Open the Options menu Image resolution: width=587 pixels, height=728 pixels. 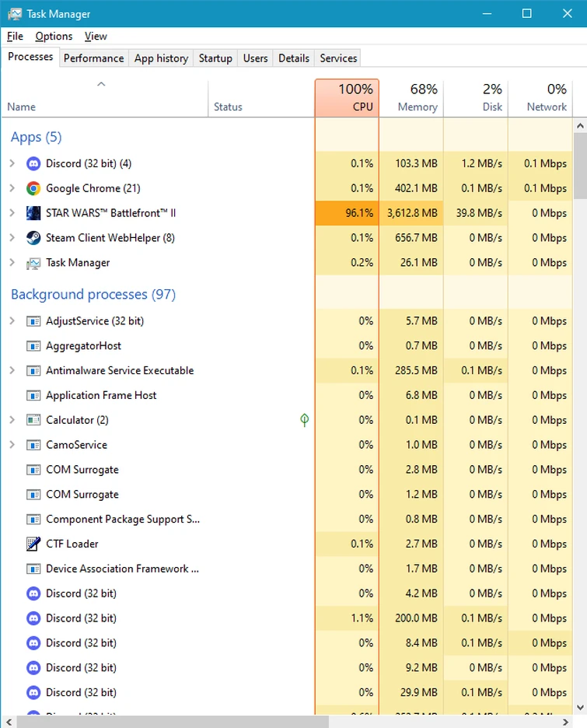tap(54, 36)
